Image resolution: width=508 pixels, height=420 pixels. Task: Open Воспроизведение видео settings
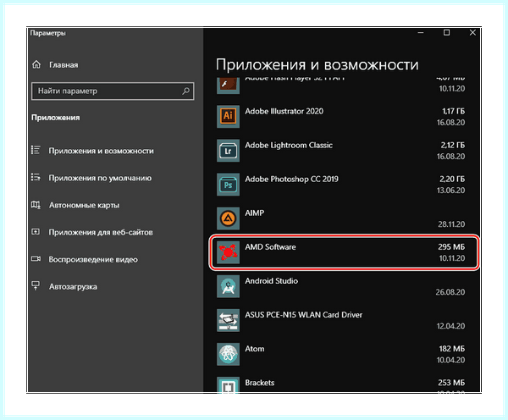(93, 260)
